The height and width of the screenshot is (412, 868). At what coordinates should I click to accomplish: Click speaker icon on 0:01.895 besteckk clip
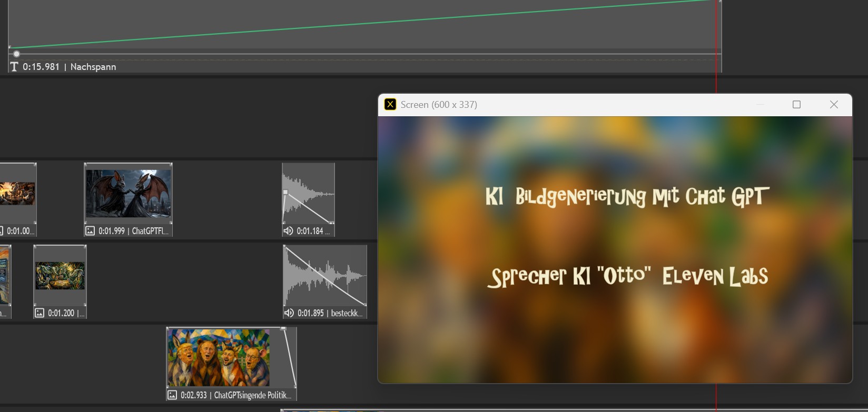tap(289, 313)
